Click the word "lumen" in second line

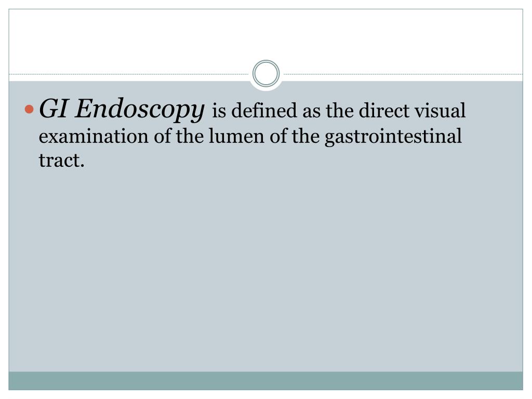[x=236, y=136]
